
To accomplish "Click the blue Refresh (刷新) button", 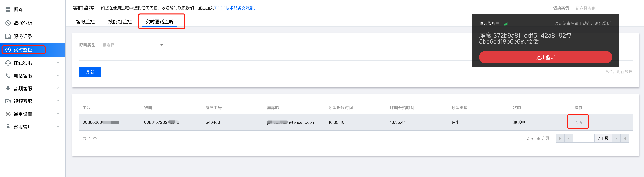I will click(90, 72).
